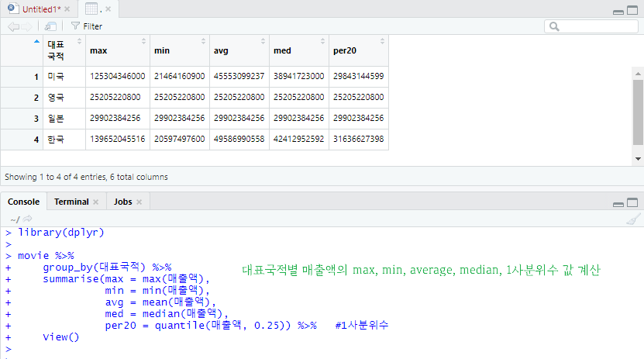Go back using the left arrow icon
Image resolution: width=644 pixels, height=359 pixels.
coord(13,26)
